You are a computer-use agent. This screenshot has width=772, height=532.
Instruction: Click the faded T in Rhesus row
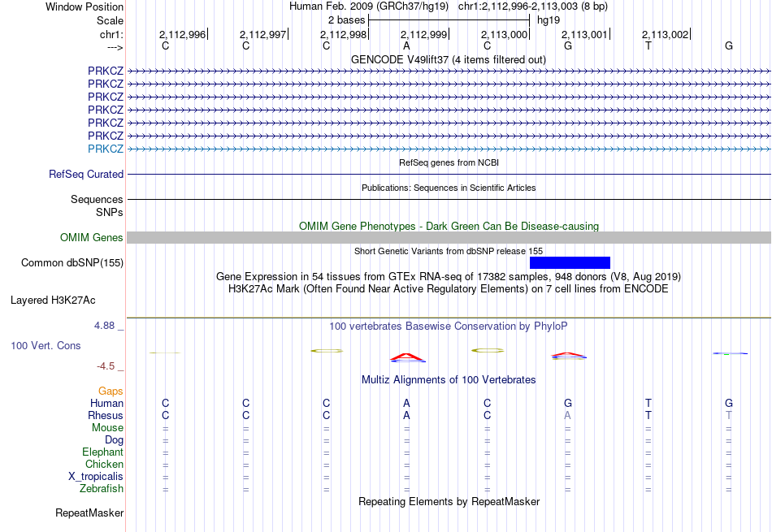(x=729, y=415)
